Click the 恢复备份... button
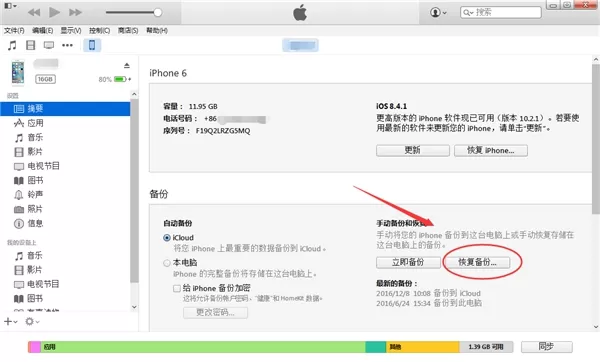Screen dimensions: 600x362 click(x=477, y=263)
